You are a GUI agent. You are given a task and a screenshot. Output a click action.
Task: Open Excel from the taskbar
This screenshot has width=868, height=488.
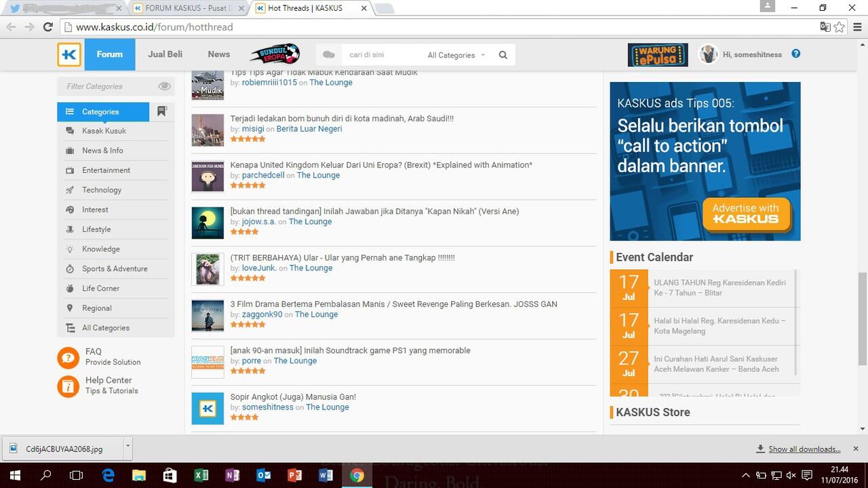201,475
